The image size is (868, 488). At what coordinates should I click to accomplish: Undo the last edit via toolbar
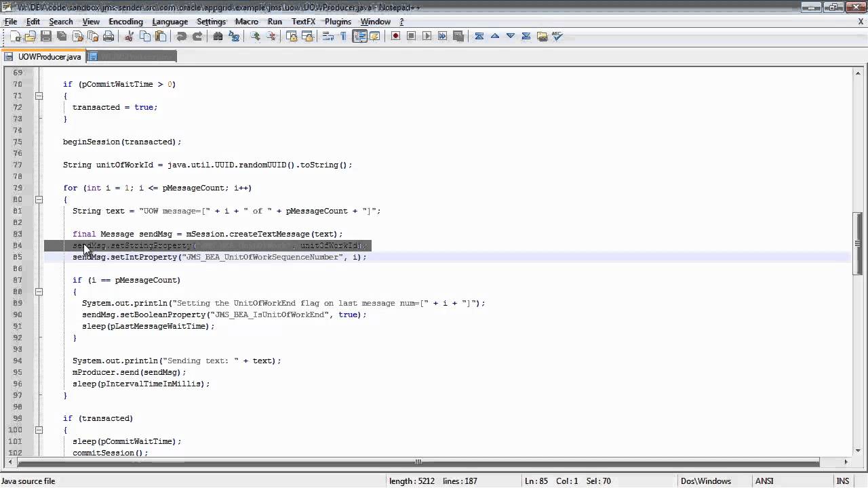click(x=182, y=36)
